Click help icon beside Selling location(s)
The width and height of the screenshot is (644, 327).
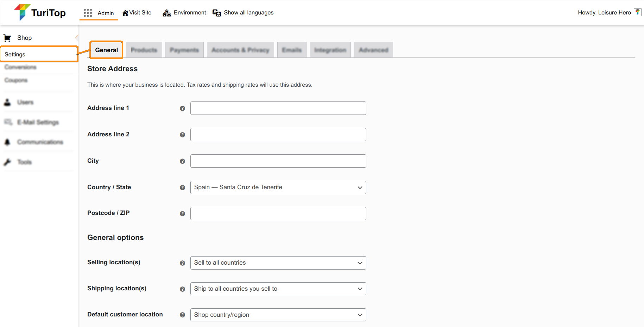pyautogui.click(x=182, y=263)
